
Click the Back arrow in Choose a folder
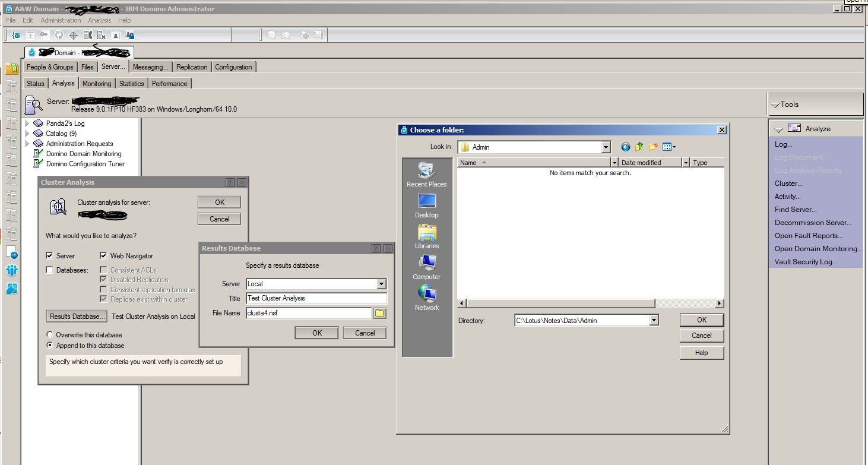tap(626, 147)
